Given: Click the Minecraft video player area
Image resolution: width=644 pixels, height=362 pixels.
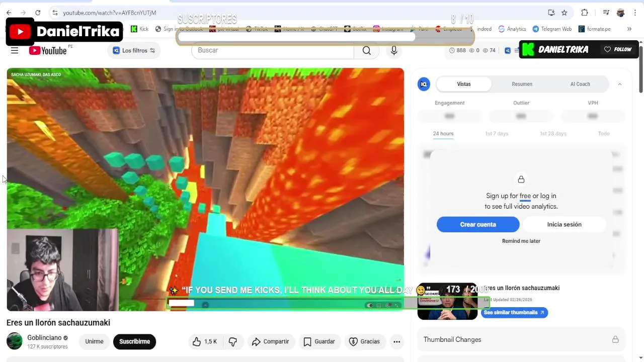Looking at the screenshot, I should pos(205,189).
